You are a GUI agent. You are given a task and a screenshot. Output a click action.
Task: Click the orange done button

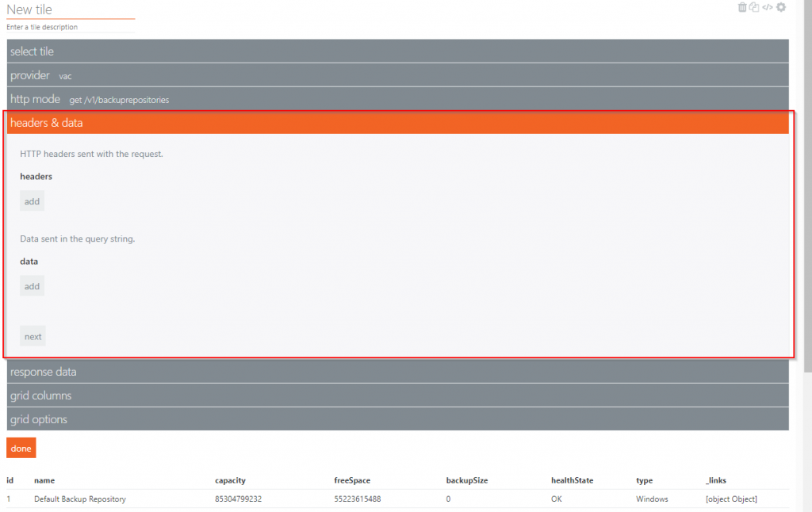21,449
